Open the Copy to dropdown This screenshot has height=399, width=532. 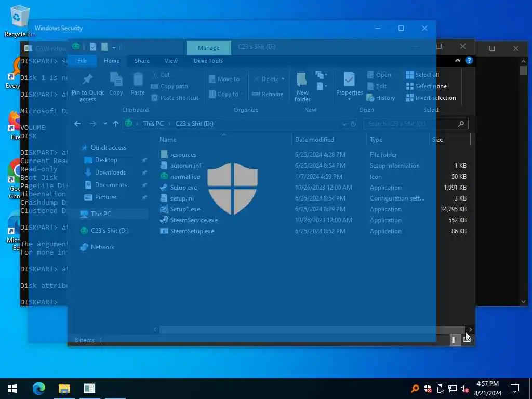223,94
